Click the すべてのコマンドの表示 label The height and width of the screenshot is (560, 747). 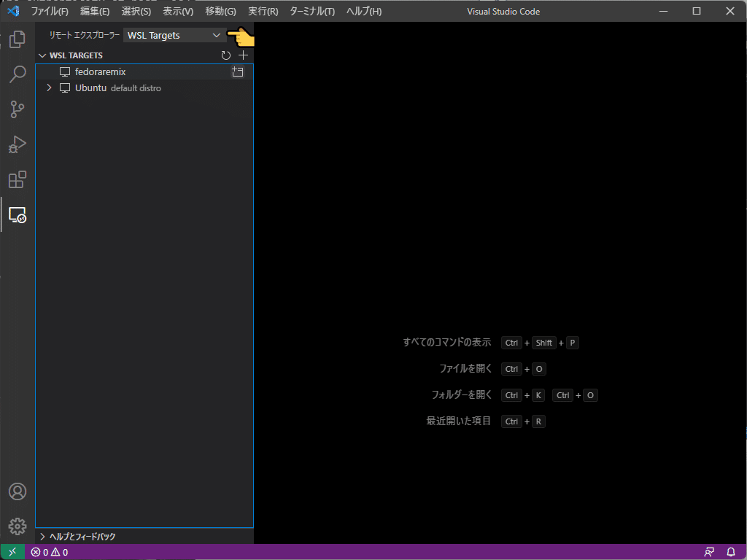click(447, 343)
